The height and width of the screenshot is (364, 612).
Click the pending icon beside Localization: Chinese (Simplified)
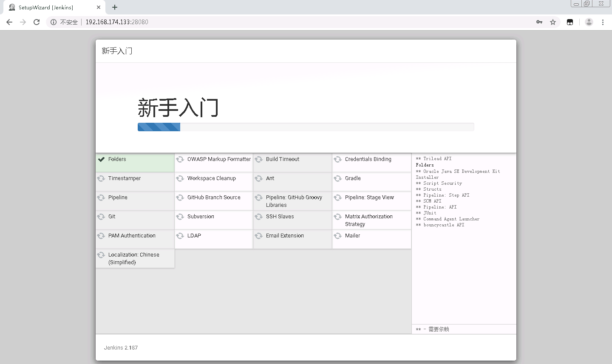tap(101, 255)
